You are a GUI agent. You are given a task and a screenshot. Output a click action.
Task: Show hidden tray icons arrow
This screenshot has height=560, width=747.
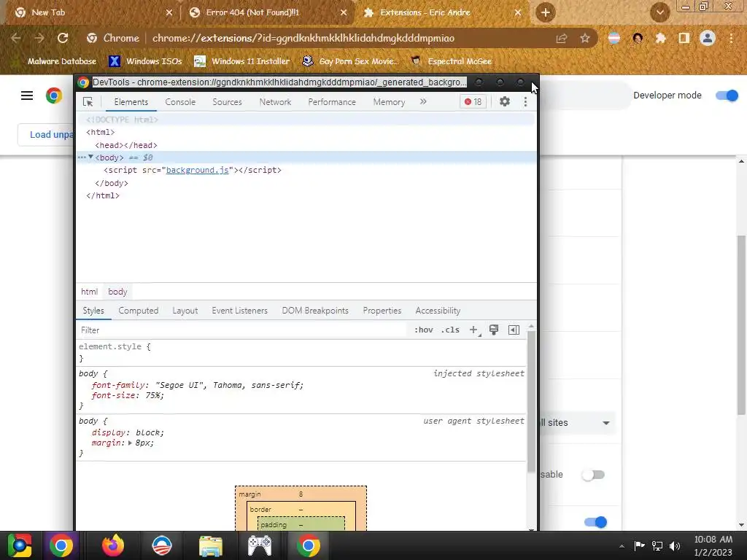622,546
